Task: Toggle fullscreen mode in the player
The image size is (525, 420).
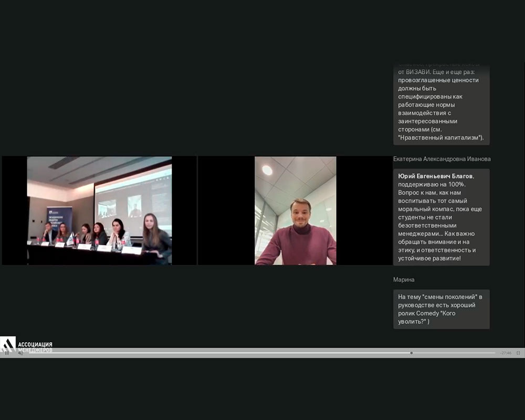Action: (518, 353)
